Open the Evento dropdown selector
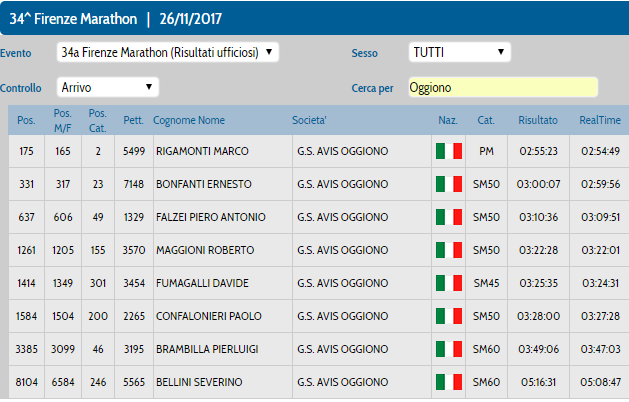This screenshot has width=629, height=402. click(x=168, y=52)
